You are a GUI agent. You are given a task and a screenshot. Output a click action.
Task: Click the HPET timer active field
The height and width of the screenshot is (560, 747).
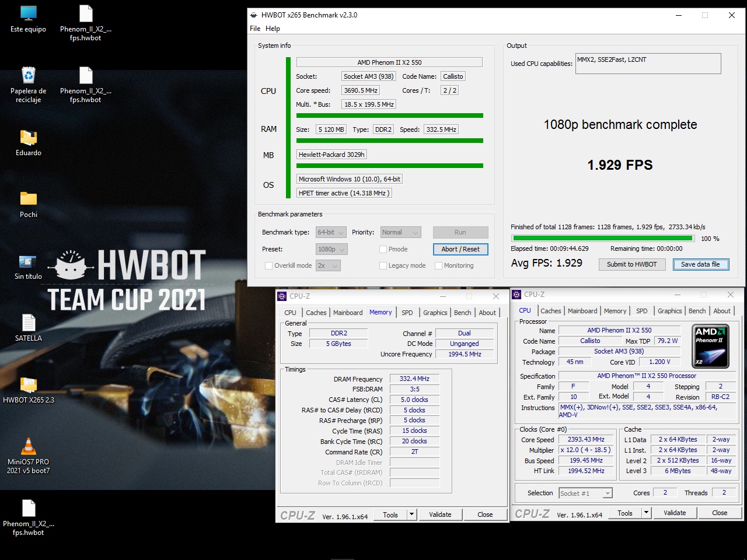(x=344, y=193)
